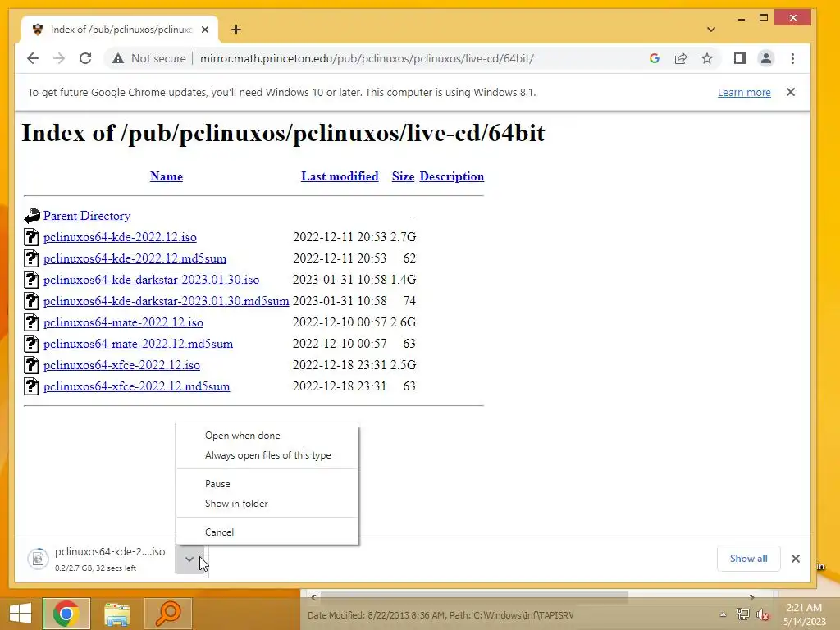
Task: Click the download progress circle icon
Action: click(x=38, y=559)
